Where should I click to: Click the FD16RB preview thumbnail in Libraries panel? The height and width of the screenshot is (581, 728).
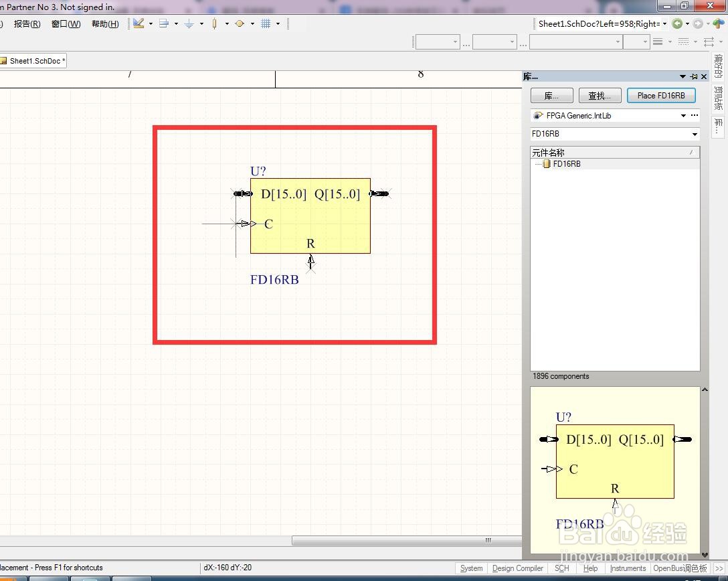tap(615, 470)
